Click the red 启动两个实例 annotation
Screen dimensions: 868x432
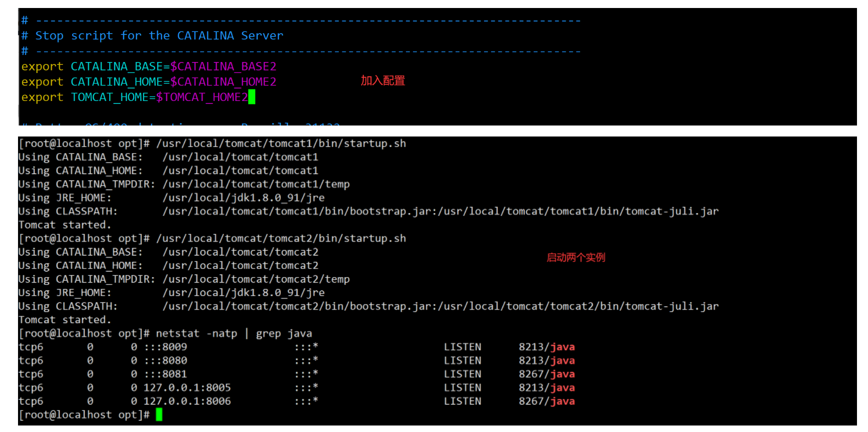(576, 257)
